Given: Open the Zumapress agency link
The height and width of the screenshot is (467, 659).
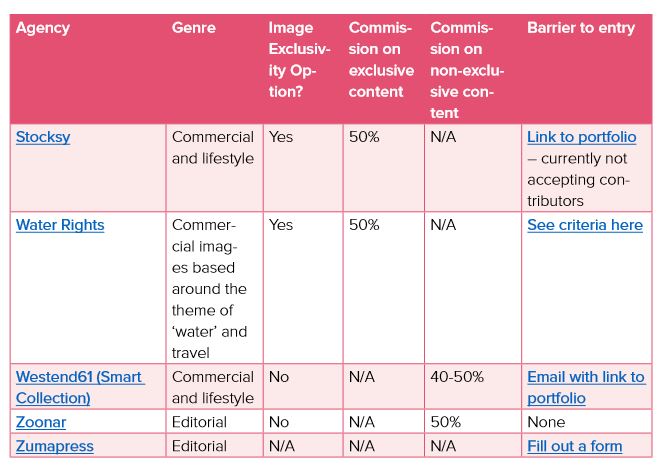Looking at the screenshot, I should click(55, 446).
